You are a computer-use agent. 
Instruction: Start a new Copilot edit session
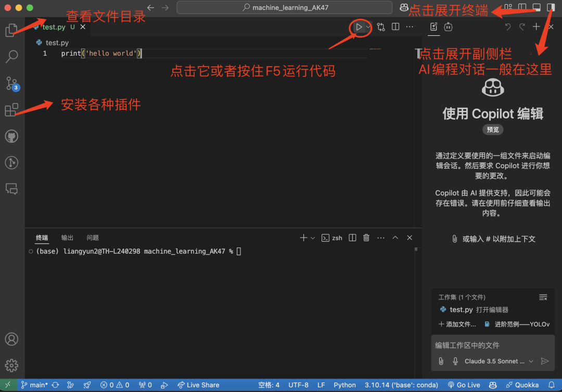[536, 27]
